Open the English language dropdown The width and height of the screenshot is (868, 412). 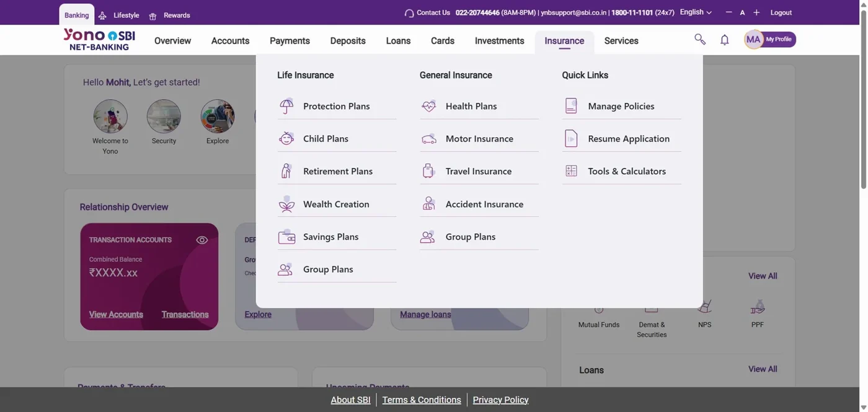coord(696,12)
